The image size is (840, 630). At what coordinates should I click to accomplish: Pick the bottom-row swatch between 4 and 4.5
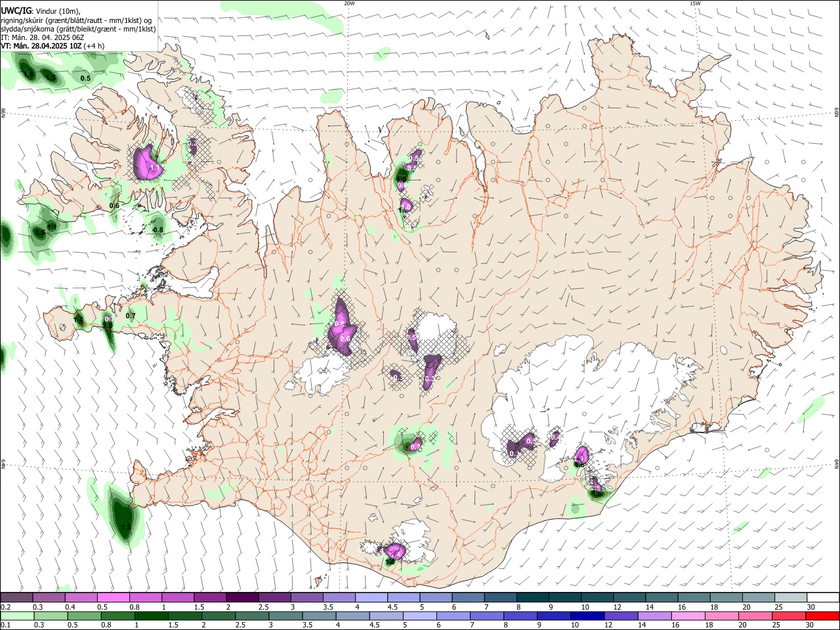(352, 616)
